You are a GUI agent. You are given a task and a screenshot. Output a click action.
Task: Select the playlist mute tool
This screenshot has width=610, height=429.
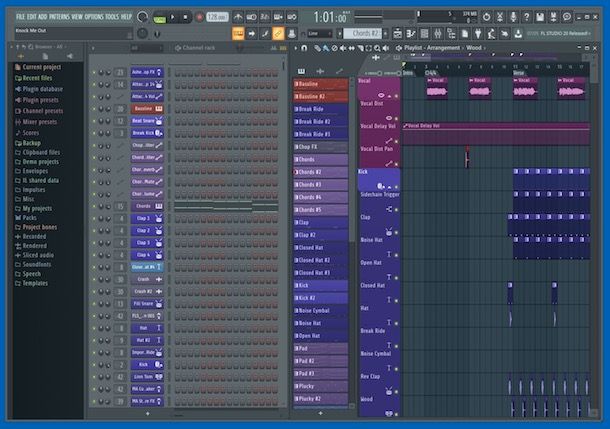pyautogui.click(x=343, y=48)
